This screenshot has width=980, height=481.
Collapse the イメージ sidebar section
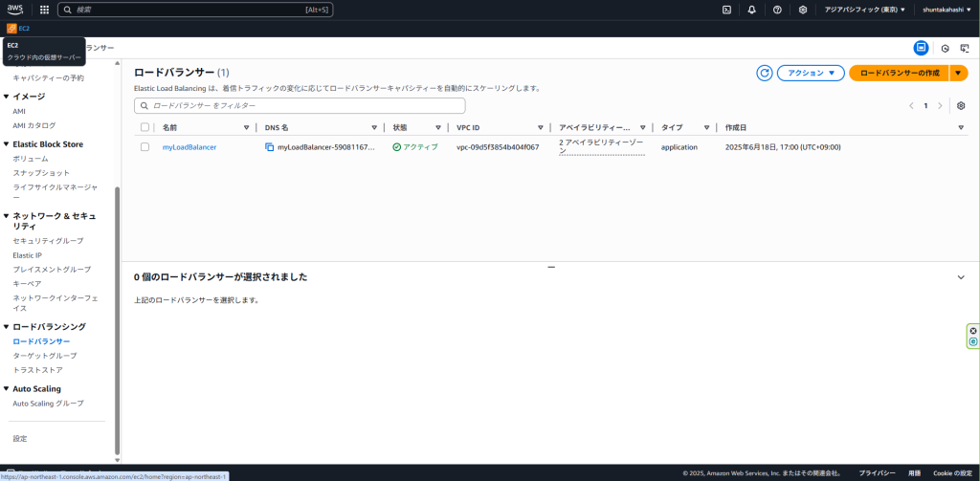tap(7, 97)
